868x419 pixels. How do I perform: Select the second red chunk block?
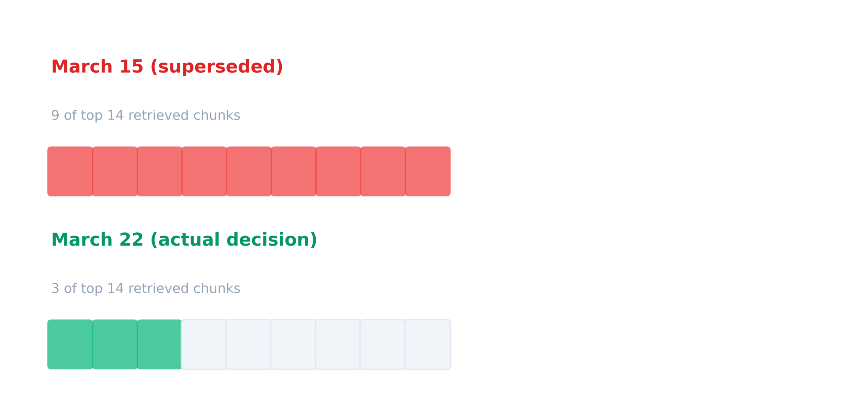coord(115,171)
